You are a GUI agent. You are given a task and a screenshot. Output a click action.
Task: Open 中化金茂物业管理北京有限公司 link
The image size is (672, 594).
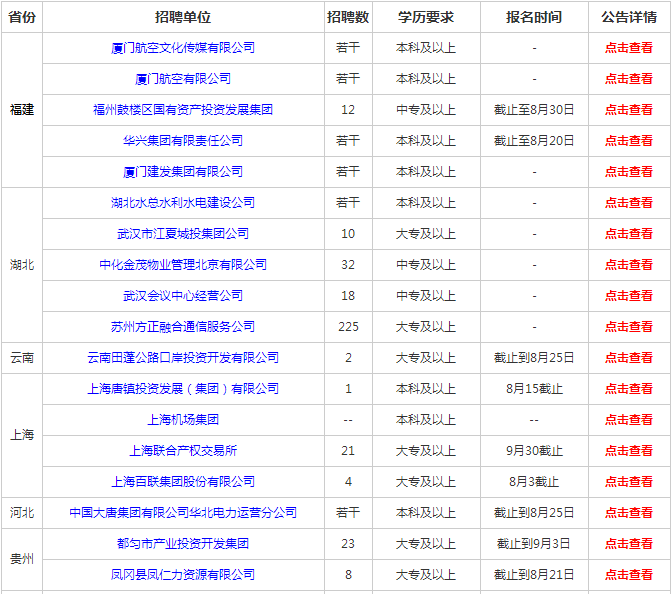point(183,265)
